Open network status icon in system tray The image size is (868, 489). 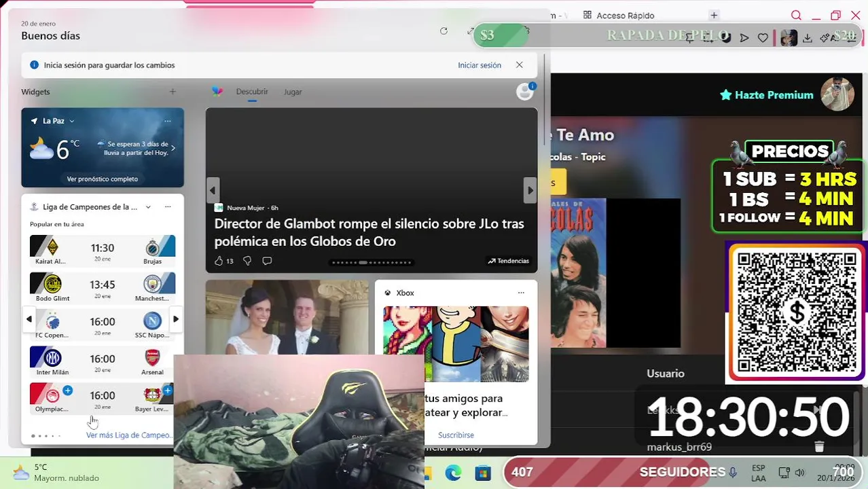[x=784, y=473]
